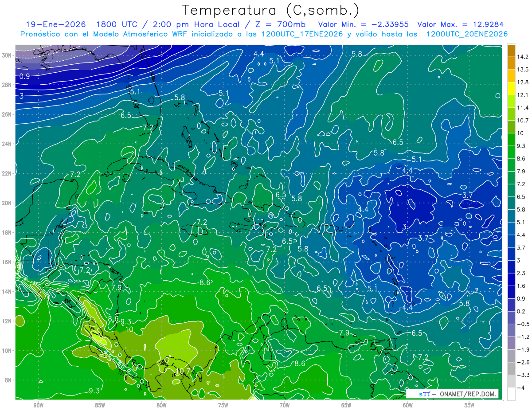The width and height of the screenshot is (532, 411).
Task: Click the '10.7' contour label over Panama
Action: [x=184, y=371]
